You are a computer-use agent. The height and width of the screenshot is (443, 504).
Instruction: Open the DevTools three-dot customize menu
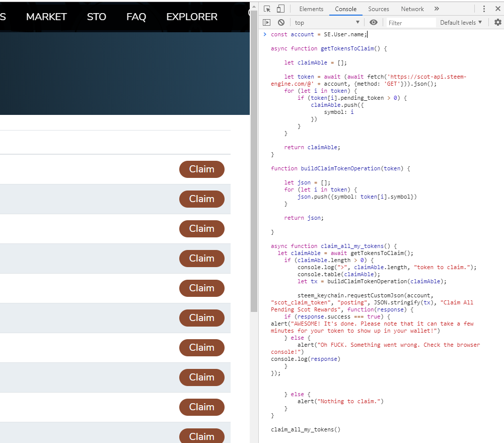[x=484, y=9]
